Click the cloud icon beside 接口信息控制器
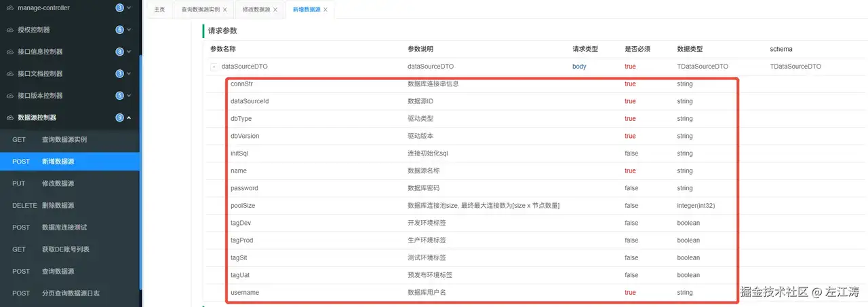868x307 pixels. (10, 52)
